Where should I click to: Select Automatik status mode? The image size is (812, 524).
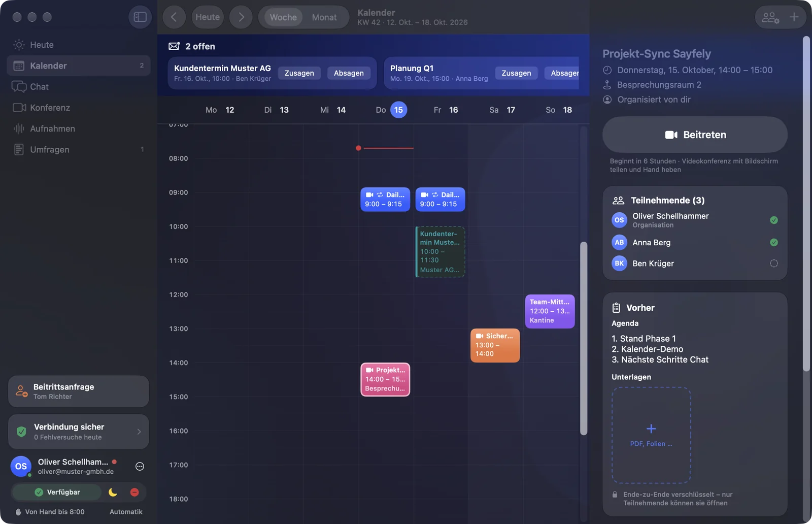click(126, 512)
